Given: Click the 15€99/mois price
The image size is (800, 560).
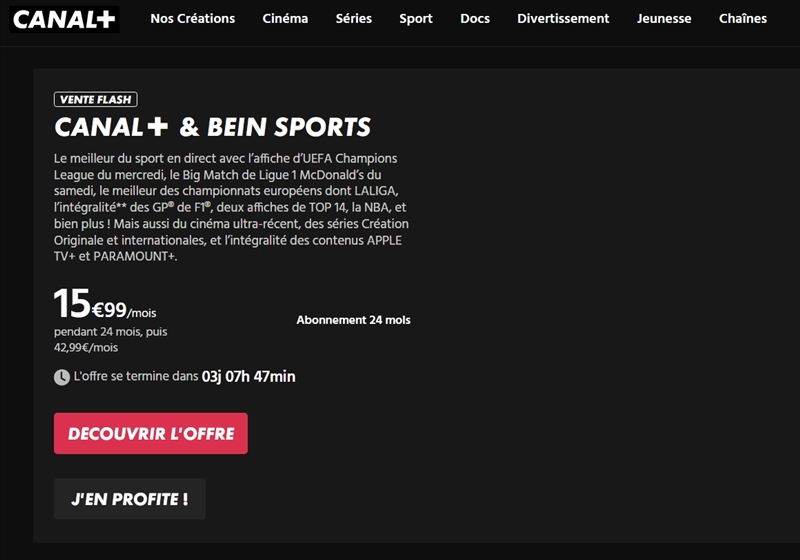Looking at the screenshot, I should tap(105, 303).
